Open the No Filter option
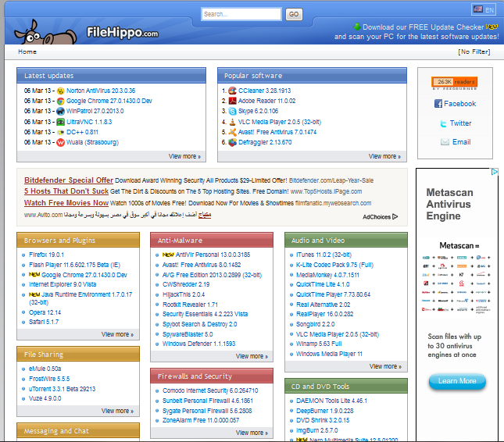This screenshot has height=442, width=504. coord(474,52)
